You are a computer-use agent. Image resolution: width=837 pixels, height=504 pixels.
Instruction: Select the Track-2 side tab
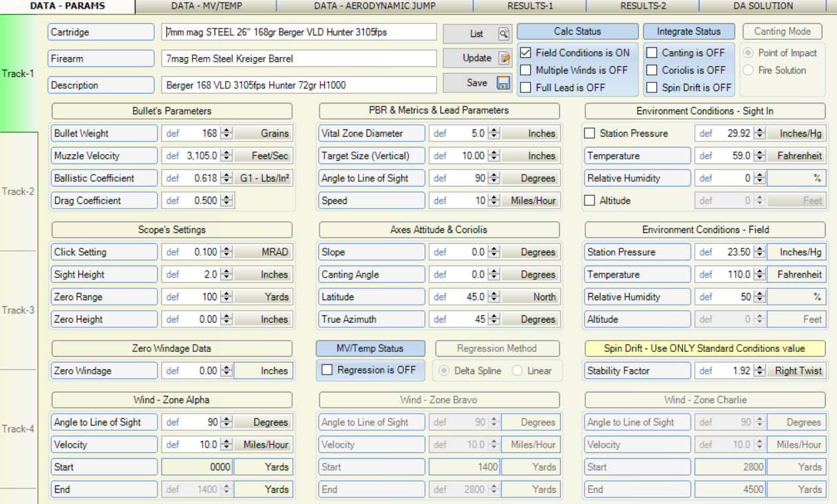(x=18, y=191)
